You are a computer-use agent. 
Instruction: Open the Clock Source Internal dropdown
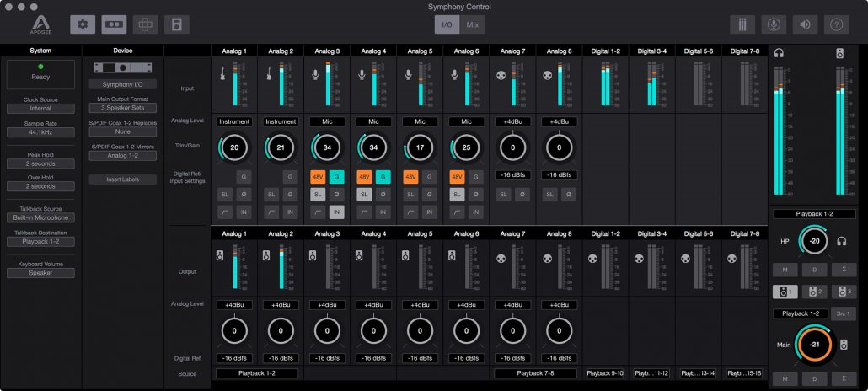pyautogui.click(x=40, y=109)
